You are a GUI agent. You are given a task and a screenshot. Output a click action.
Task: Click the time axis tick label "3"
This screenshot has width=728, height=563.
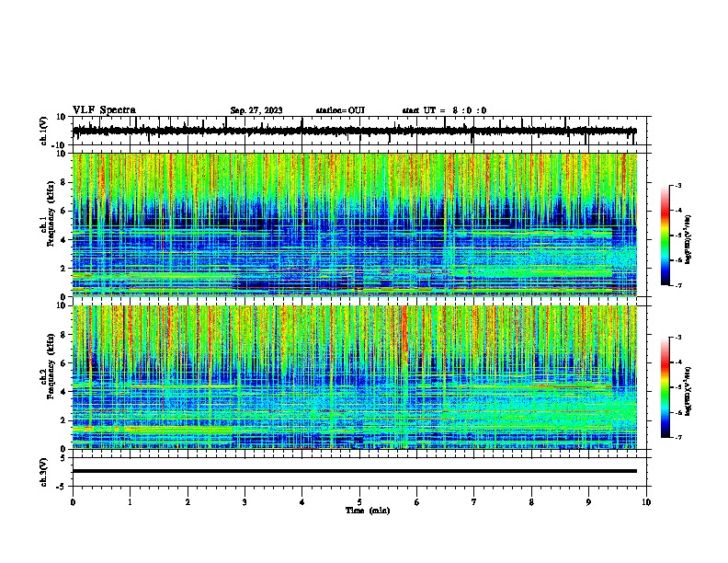[245, 502]
